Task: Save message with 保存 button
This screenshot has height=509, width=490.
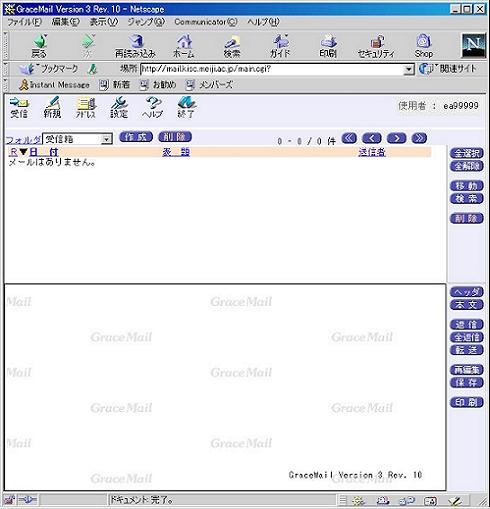Action: pos(467,383)
